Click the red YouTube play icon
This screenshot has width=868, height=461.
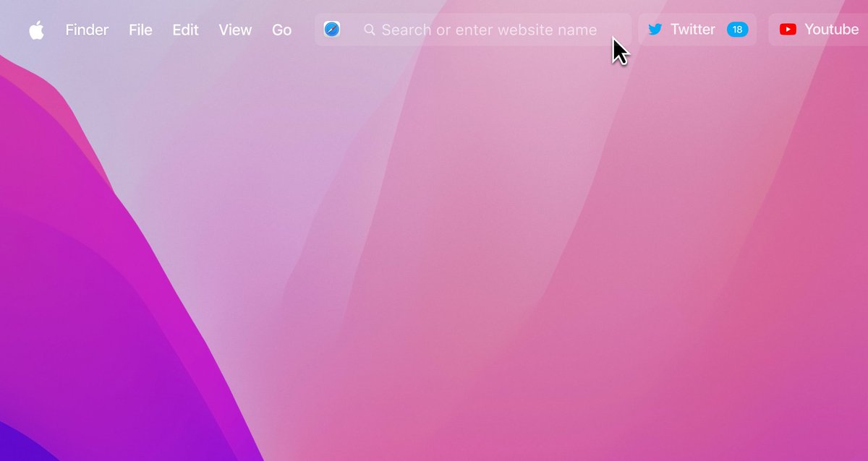point(788,30)
